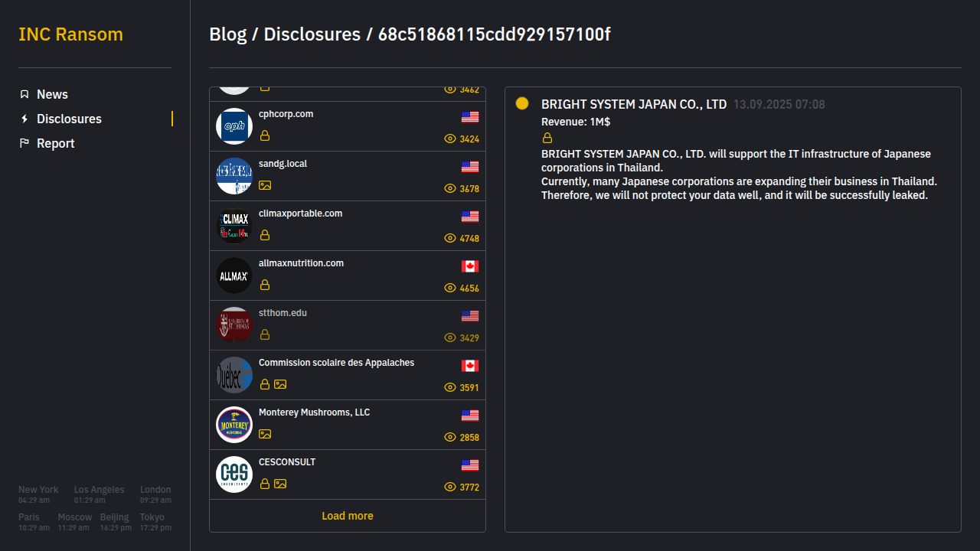This screenshot has height=551, width=980.
Task: Click the image icon under sandg.local
Action: (265, 185)
